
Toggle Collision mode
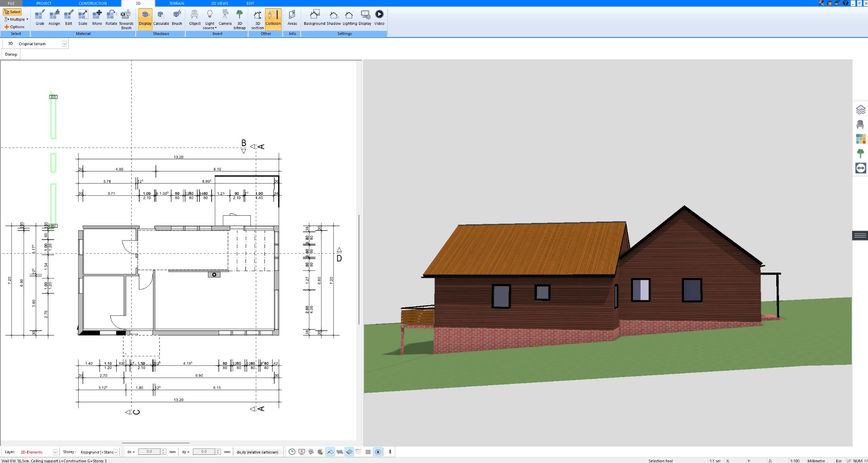(x=273, y=19)
